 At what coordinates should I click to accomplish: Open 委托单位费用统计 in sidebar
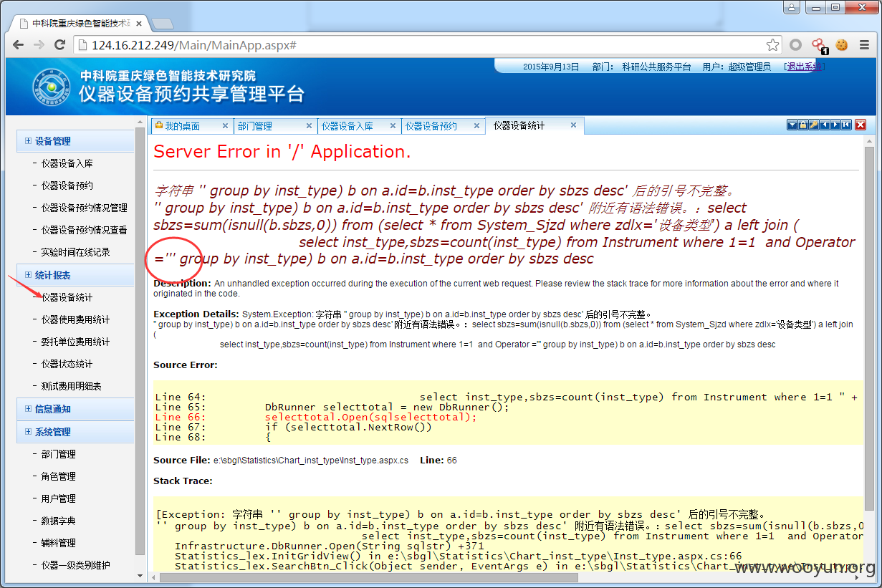point(76,342)
